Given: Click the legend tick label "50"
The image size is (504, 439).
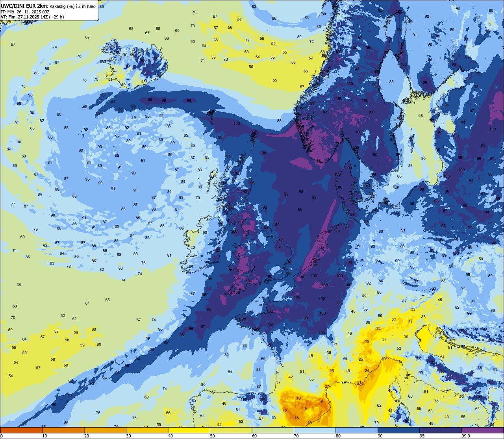Looking at the screenshot, I should click(212, 436).
